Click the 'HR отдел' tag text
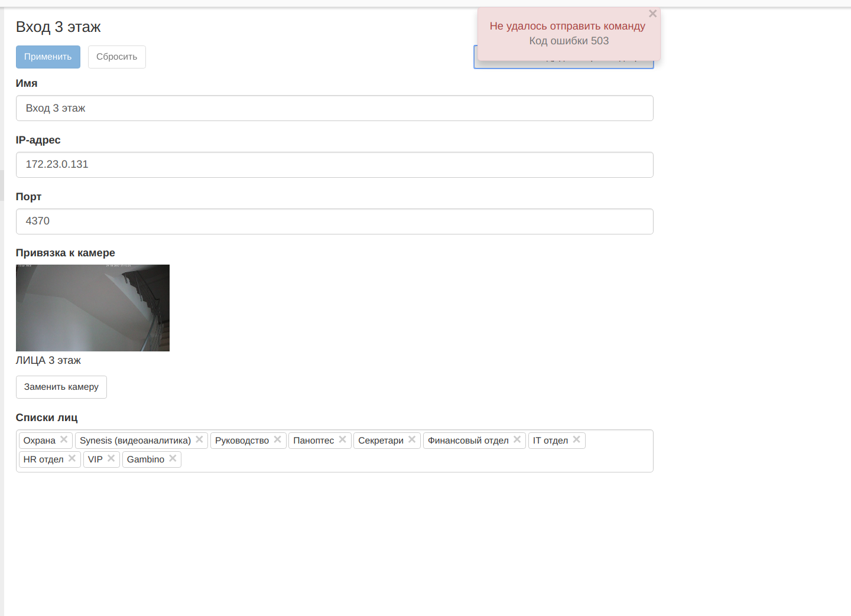The image size is (851, 616). (x=44, y=459)
